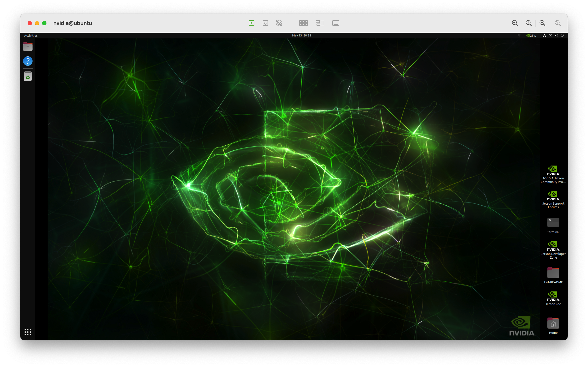Screen dimensions: 588x367
Task: Open Files from the Ubuntu dock
Action: pos(28,47)
